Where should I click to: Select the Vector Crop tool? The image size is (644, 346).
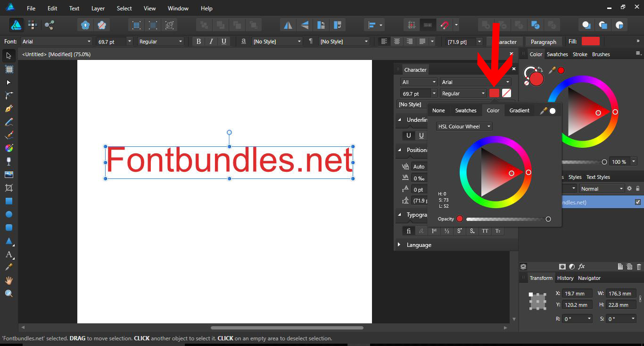[8, 187]
